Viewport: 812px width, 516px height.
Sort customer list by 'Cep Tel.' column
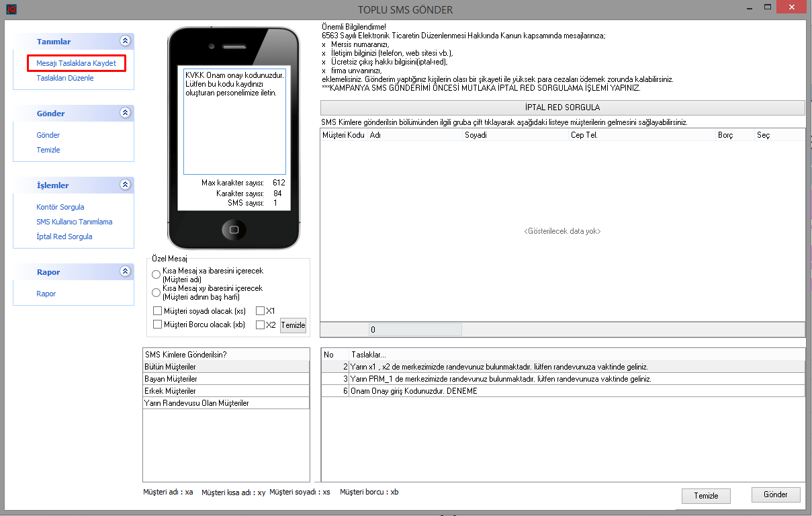pos(584,135)
